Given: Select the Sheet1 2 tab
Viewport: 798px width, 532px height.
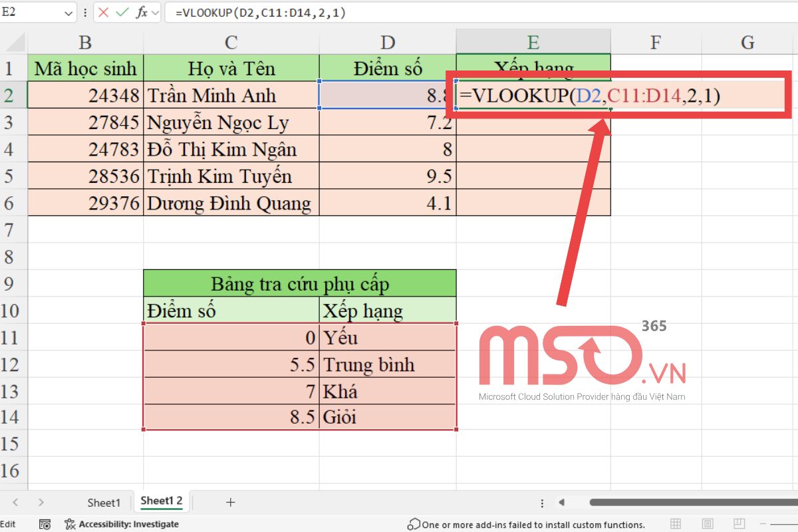Looking at the screenshot, I should [x=162, y=501].
